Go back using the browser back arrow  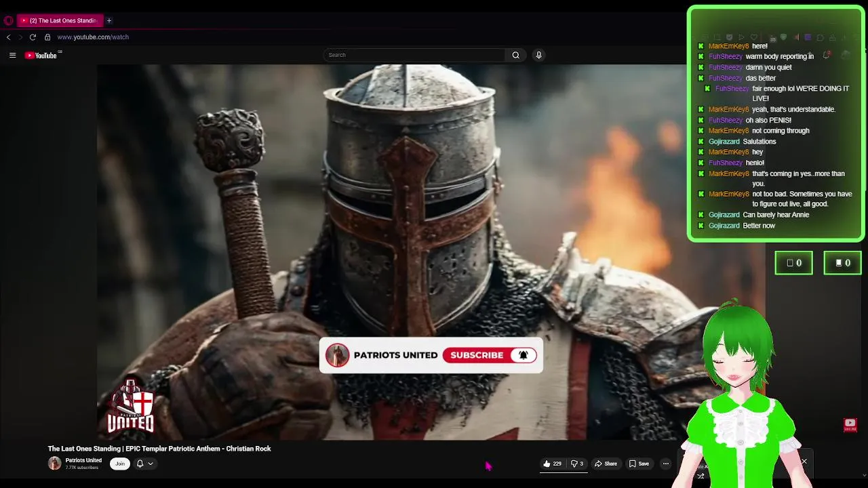click(x=8, y=37)
